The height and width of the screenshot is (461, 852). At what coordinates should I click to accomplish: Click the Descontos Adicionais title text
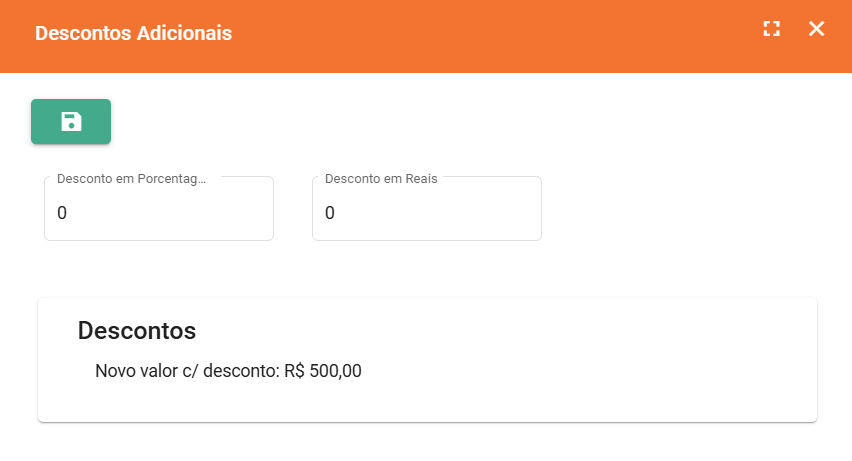[x=133, y=33]
